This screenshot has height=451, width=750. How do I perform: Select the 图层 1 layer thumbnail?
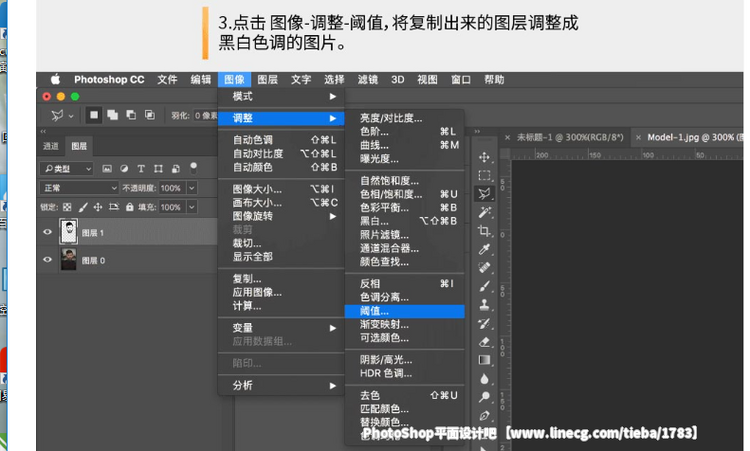(x=69, y=232)
